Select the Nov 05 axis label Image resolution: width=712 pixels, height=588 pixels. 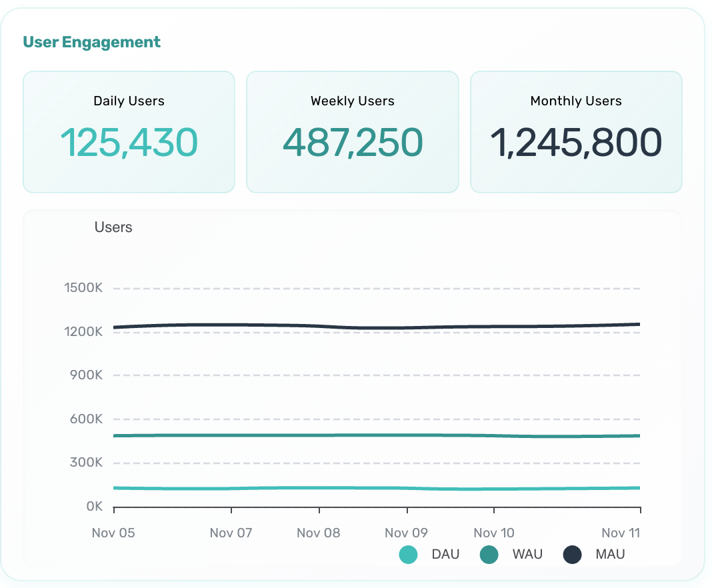pos(113,533)
